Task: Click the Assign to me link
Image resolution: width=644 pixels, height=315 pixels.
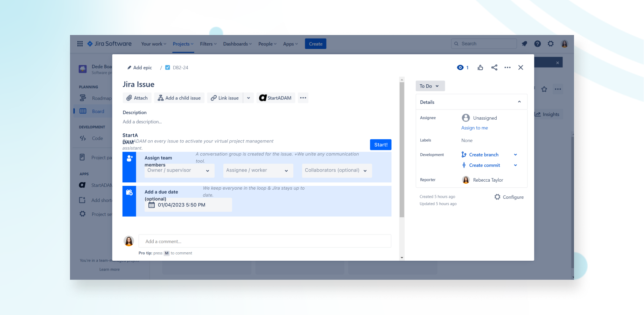Action: tap(475, 128)
